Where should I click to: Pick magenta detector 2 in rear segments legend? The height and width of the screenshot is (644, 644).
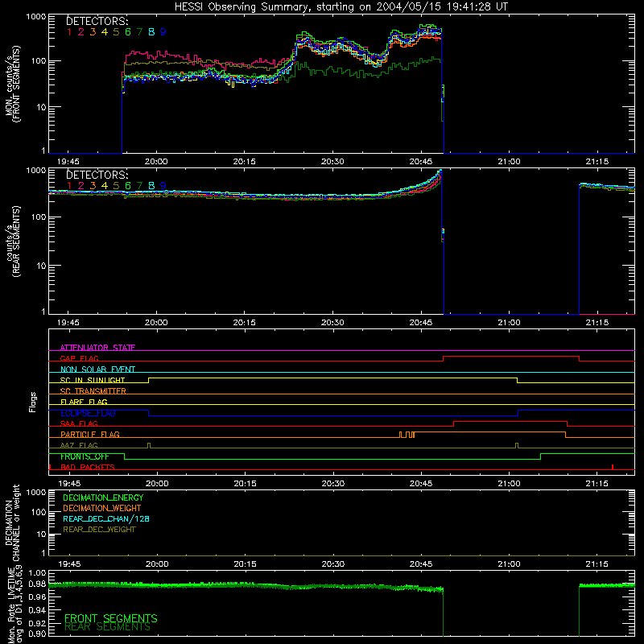[81, 186]
